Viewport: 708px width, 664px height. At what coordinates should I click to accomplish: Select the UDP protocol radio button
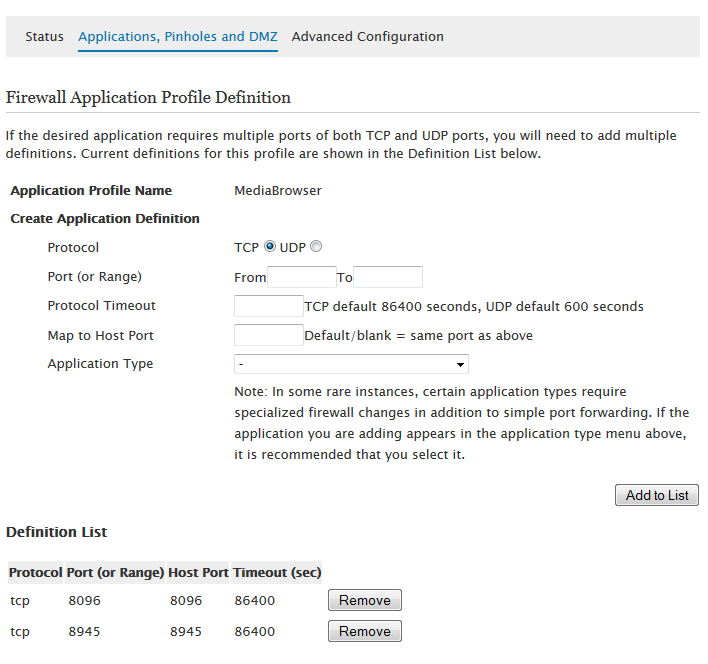tap(316, 247)
